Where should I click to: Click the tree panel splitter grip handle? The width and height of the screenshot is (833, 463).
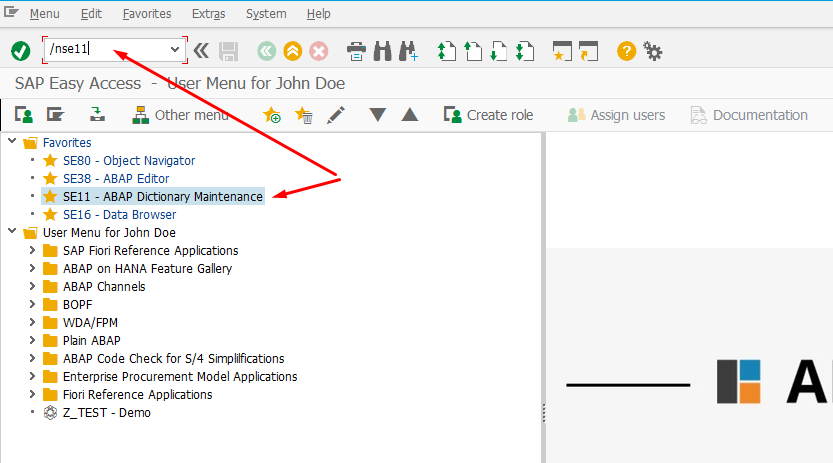tap(543, 413)
